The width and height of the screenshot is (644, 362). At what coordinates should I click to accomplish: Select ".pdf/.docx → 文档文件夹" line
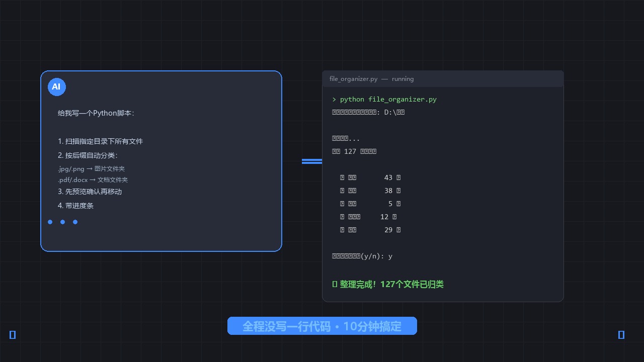(x=93, y=180)
